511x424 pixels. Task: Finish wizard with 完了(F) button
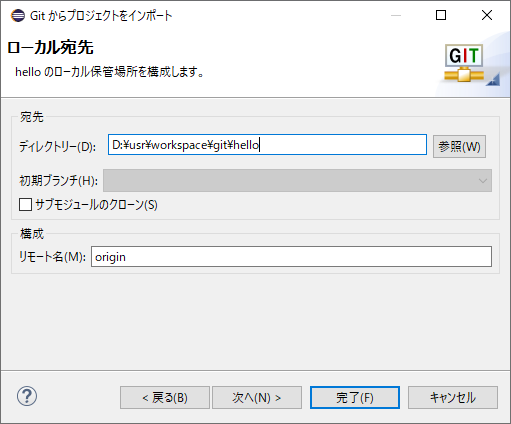tap(355, 397)
